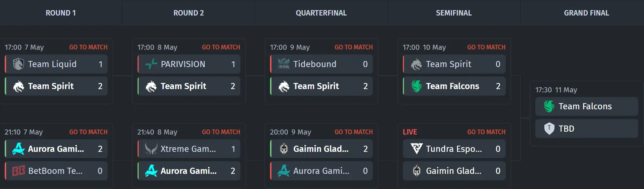644x189 pixels.
Task: Open GO TO MATCH for Liquid vs Spirit
Action: tap(88, 47)
